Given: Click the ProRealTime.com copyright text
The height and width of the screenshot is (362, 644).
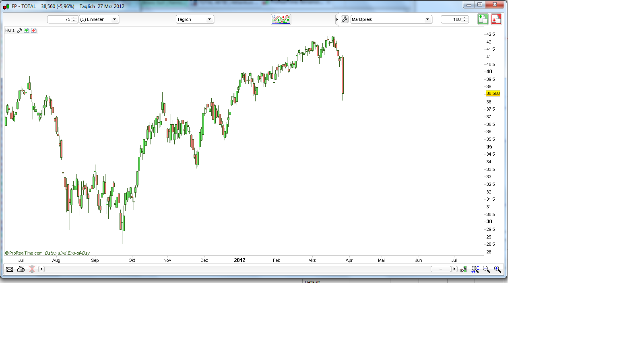Looking at the screenshot, I should point(24,253).
